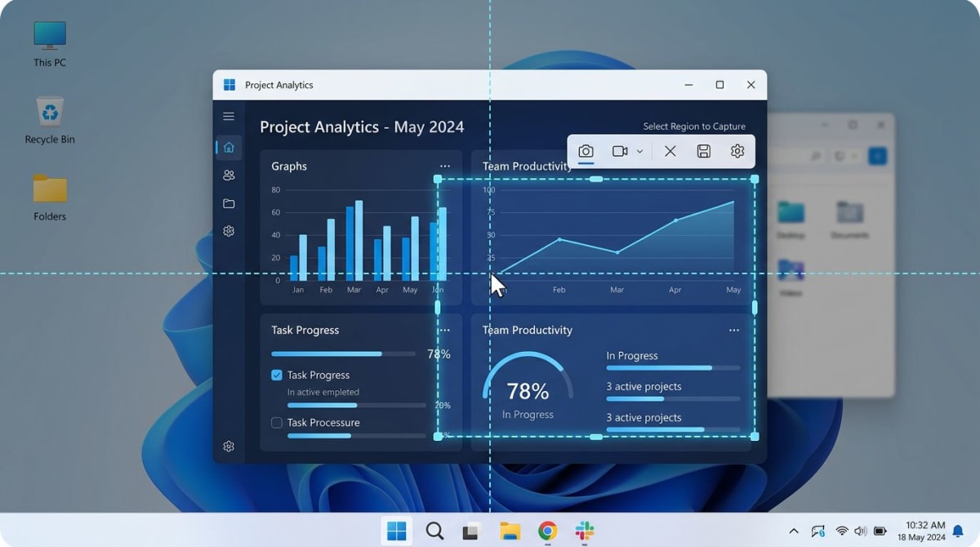Viewport: 980px width, 547px height.
Task: Open the Windows Start button
Action: click(397, 531)
